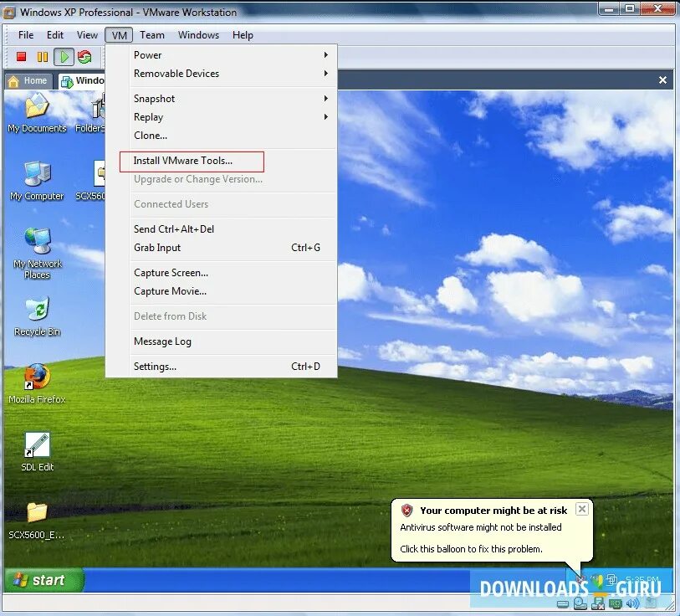The width and height of the screenshot is (680, 616).
Task: Click 'Antivirus software might not be installed'
Action: [x=480, y=527]
